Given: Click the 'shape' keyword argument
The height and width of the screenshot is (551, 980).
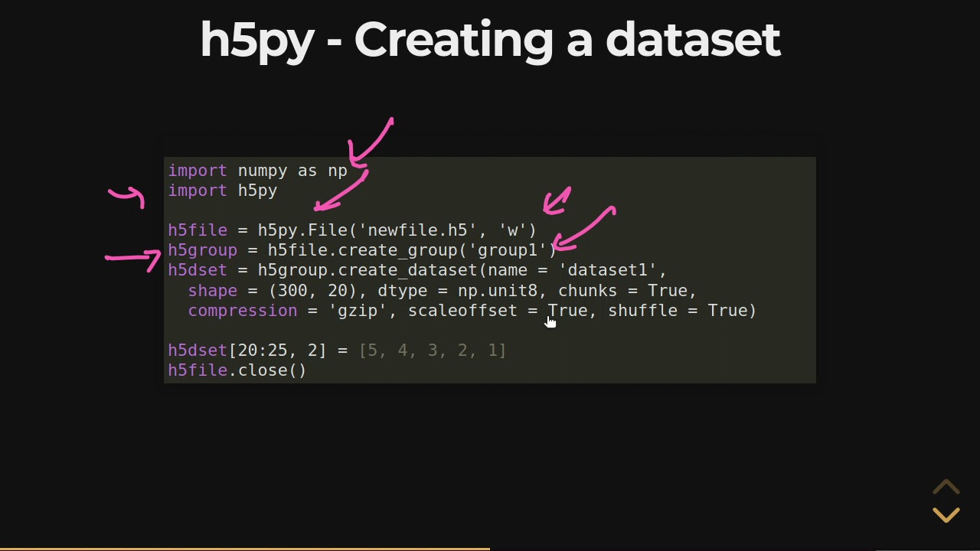Looking at the screenshot, I should pyautogui.click(x=212, y=291).
